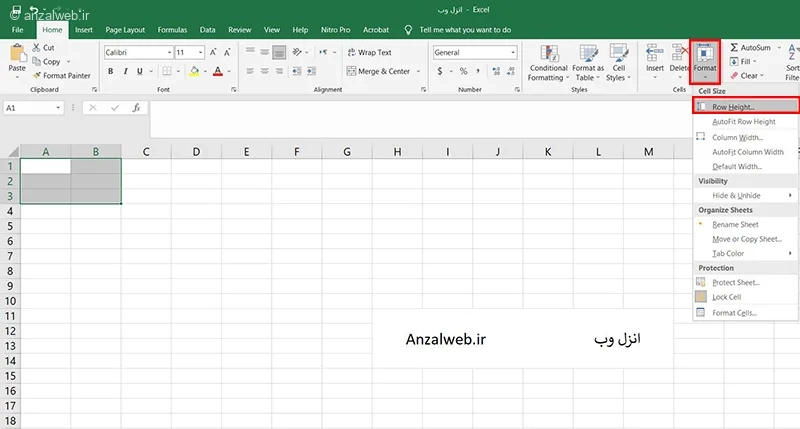800x429 pixels.
Task: Click Decrease Decimal icon
Action: 511,71
